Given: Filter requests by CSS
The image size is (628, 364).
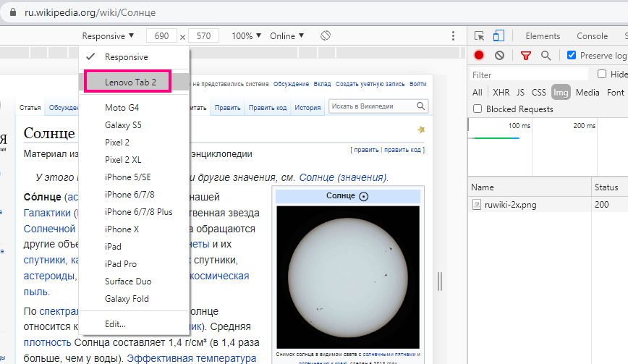Looking at the screenshot, I should (x=539, y=93).
